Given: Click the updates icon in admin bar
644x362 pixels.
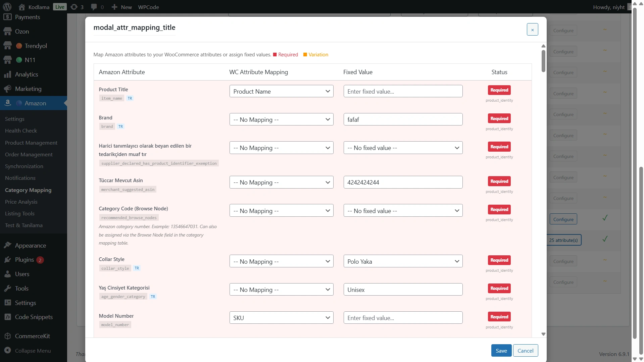Looking at the screenshot, I should coord(74,7).
